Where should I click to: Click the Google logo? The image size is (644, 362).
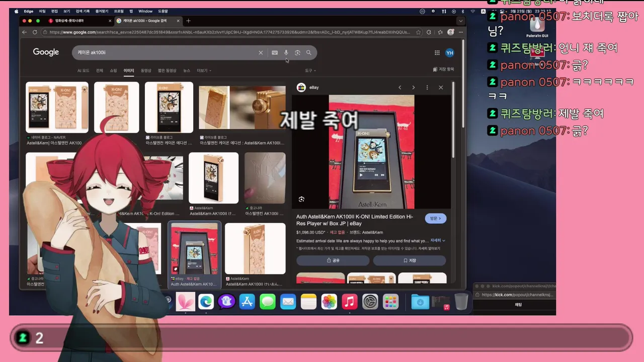click(x=46, y=52)
